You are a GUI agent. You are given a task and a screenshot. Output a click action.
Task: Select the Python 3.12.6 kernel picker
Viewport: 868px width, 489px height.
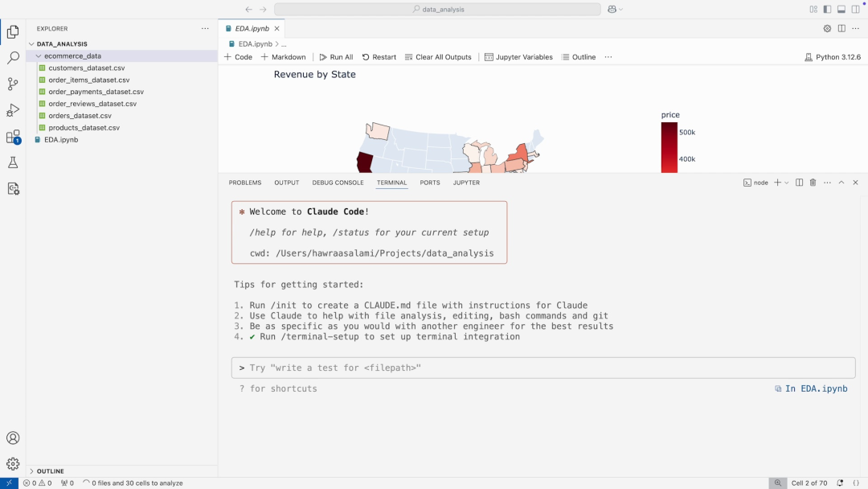click(833, 57)
